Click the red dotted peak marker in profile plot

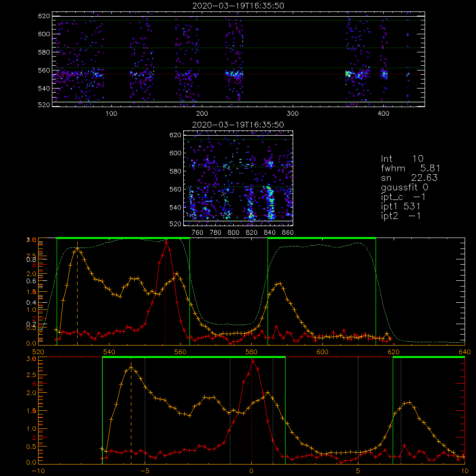tap(165, 294)
